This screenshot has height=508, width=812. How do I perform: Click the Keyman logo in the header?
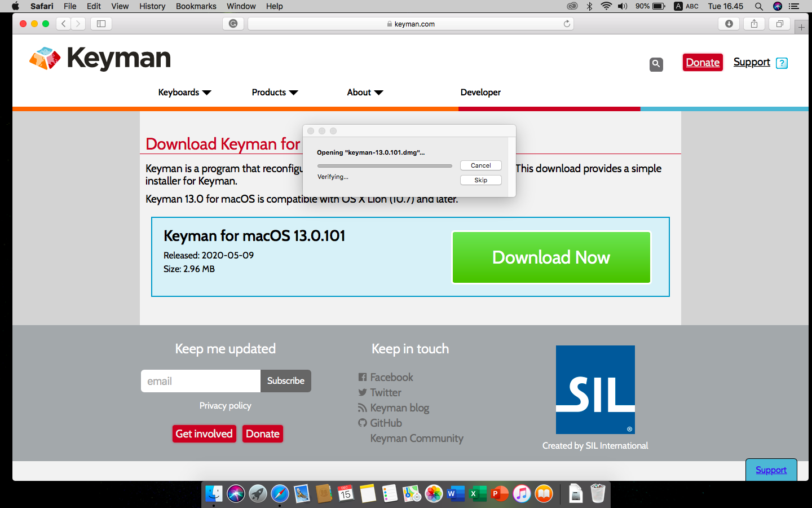click(100, 58)
